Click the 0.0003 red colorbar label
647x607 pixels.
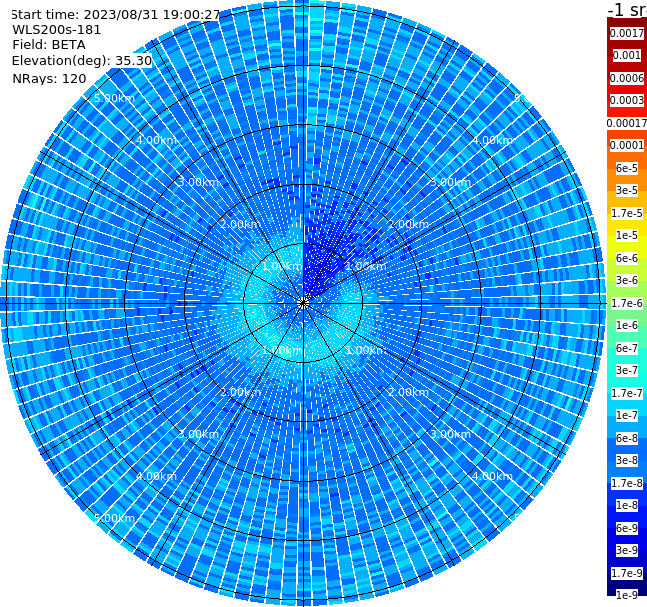pyautogui.click(x=626, y=100)
